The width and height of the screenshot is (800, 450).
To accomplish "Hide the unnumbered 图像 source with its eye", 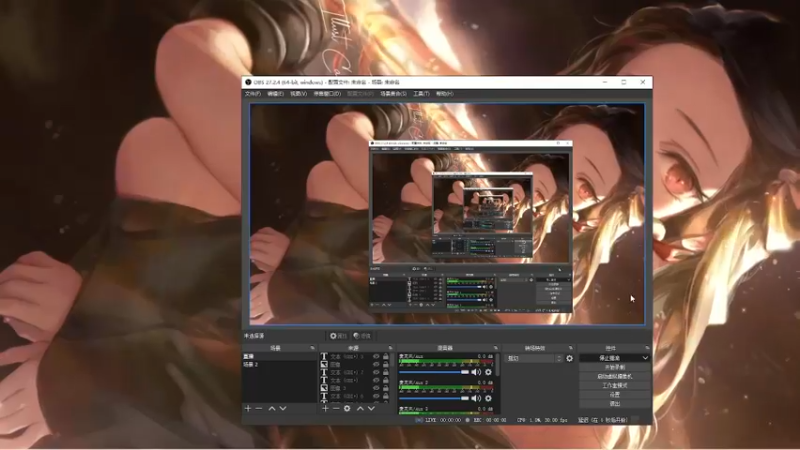I will (x=376, y=364).
